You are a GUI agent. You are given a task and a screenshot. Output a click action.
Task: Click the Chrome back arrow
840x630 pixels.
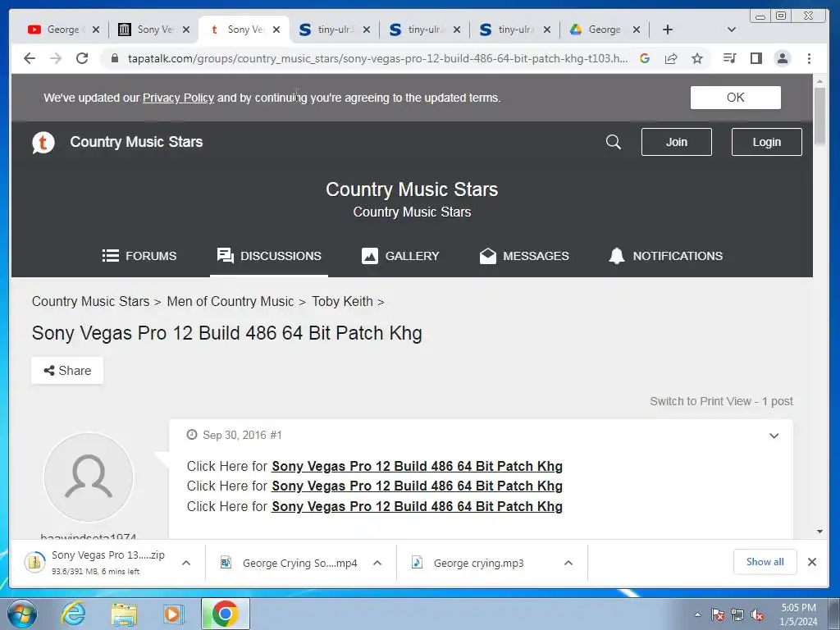click(30, 58)
